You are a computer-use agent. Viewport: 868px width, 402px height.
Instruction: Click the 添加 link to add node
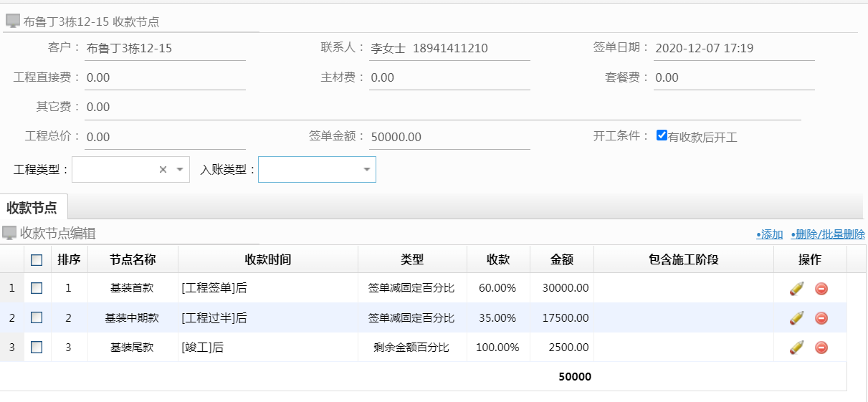[769, 234]
